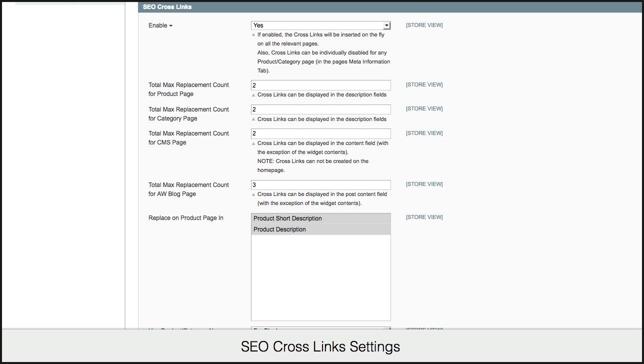Select the Product Description list option
The height and width of the screenshot is (364, 644).
tap(320, 229)
